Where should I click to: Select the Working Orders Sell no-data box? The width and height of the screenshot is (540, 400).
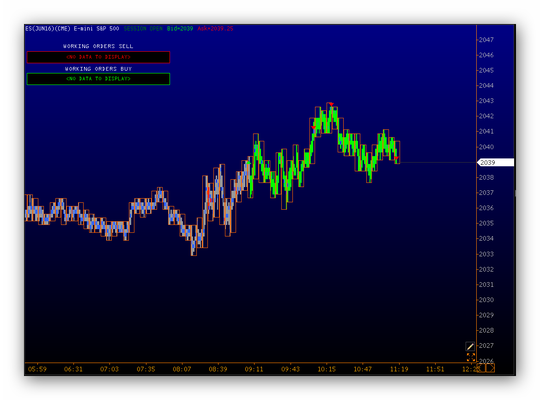click(98, 57)
